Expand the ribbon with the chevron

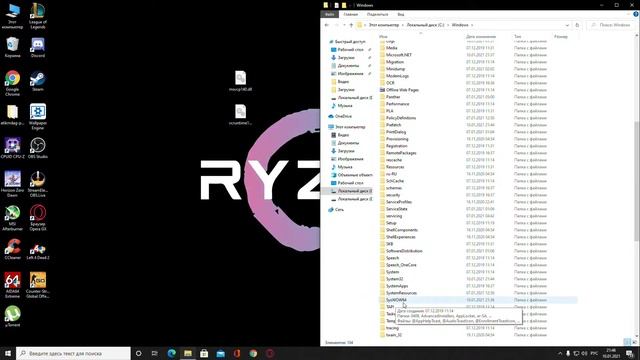(x=629, y=14)
